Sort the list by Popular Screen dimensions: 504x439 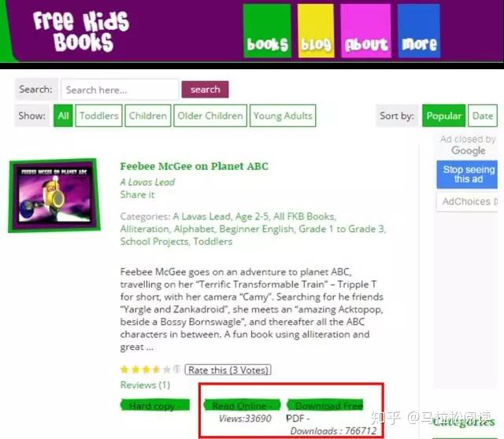[443, 116]
